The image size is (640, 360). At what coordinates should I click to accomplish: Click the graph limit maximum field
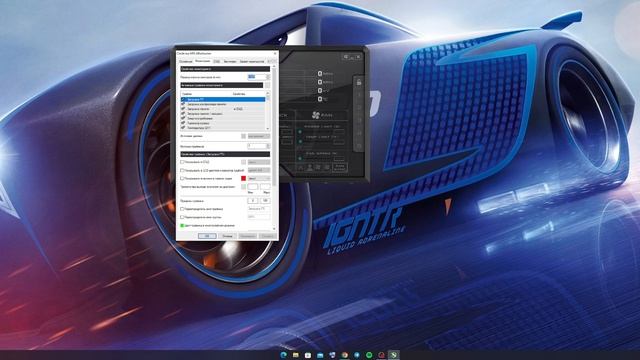click(265, 200)
